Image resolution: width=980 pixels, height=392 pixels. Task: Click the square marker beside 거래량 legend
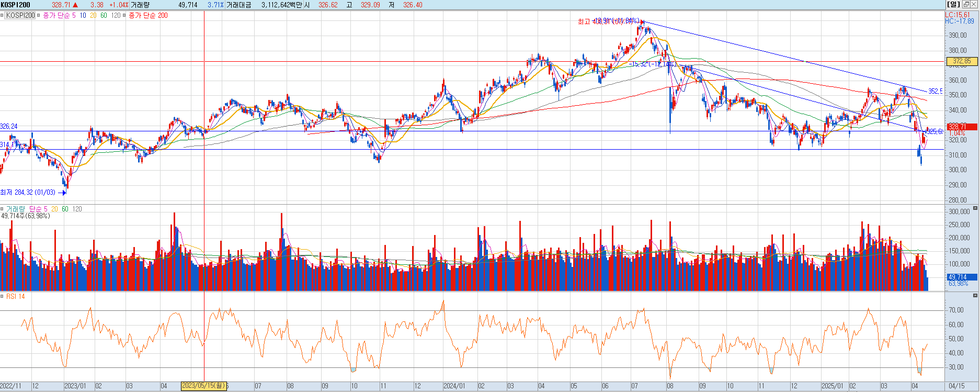(2, 209)
